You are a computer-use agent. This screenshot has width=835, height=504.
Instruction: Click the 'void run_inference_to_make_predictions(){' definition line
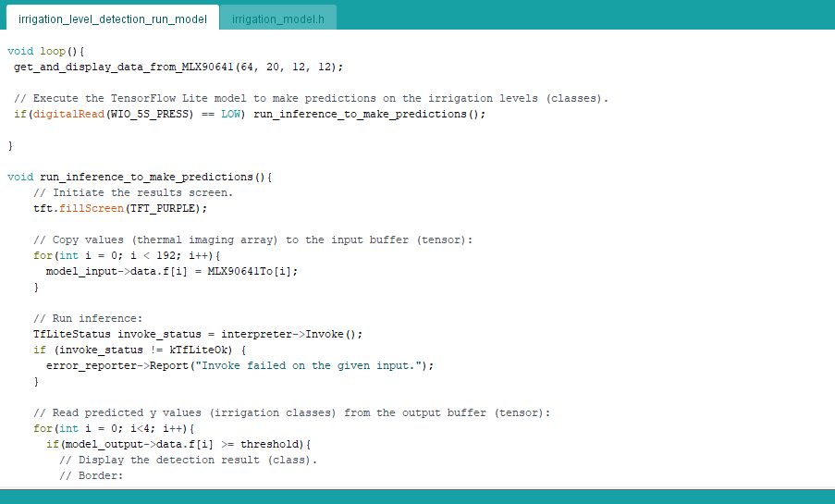point(140,177)
